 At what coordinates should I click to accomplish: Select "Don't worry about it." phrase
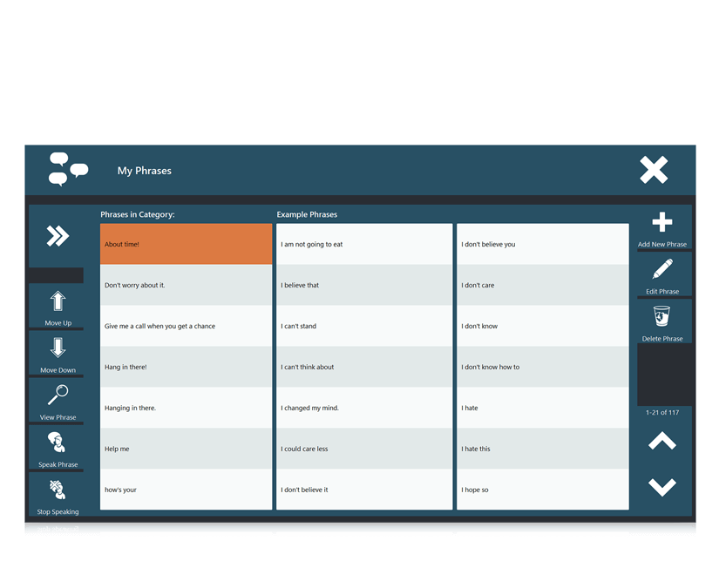[186, 285]
